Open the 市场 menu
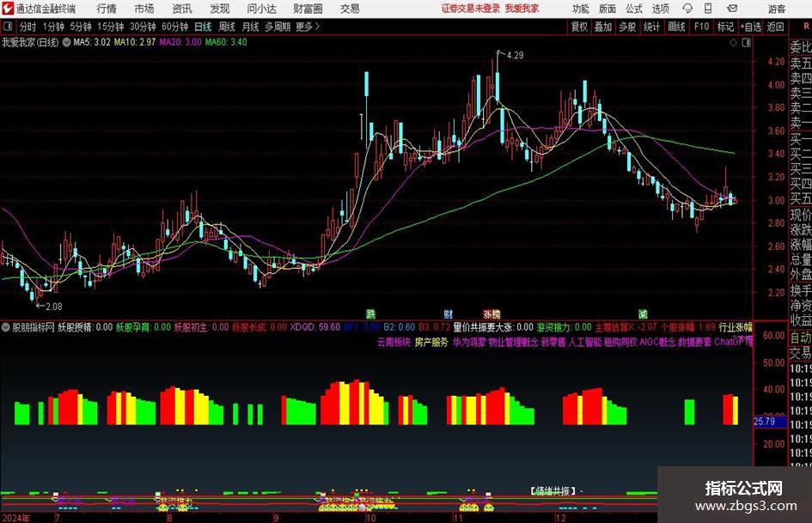Screen dimensions: 812x523 click(x=144, y=9)
